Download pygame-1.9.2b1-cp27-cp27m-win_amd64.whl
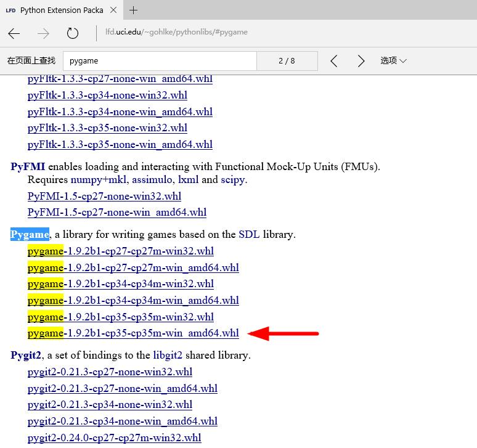 [133, 267]
